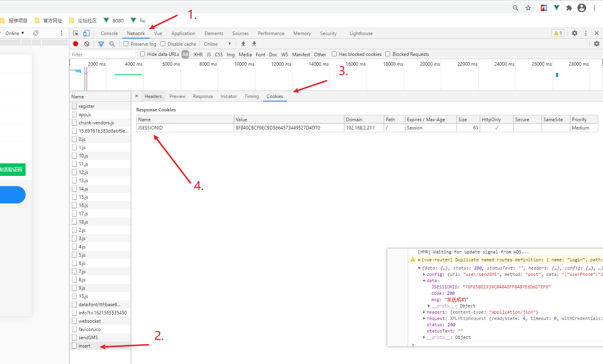Filter requests by JS

click(209, 55)
